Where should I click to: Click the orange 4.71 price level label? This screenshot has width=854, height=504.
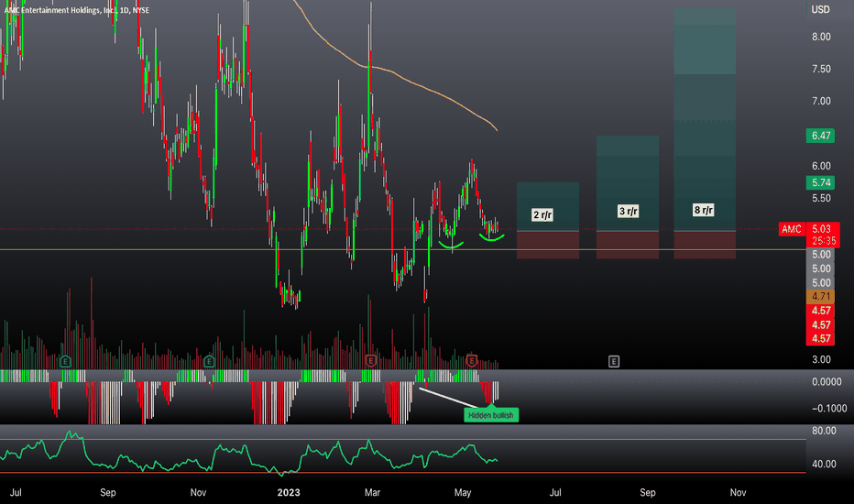click(x=821, y=296)
